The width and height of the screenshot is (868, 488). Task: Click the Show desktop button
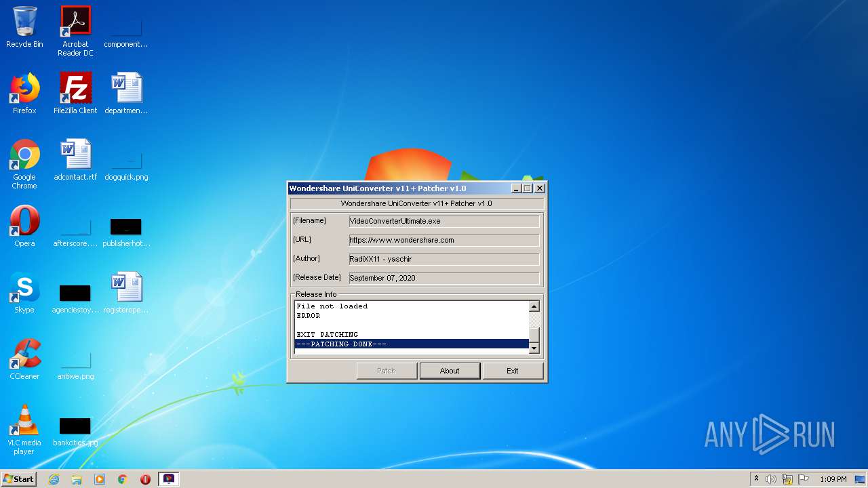point(861,479)
